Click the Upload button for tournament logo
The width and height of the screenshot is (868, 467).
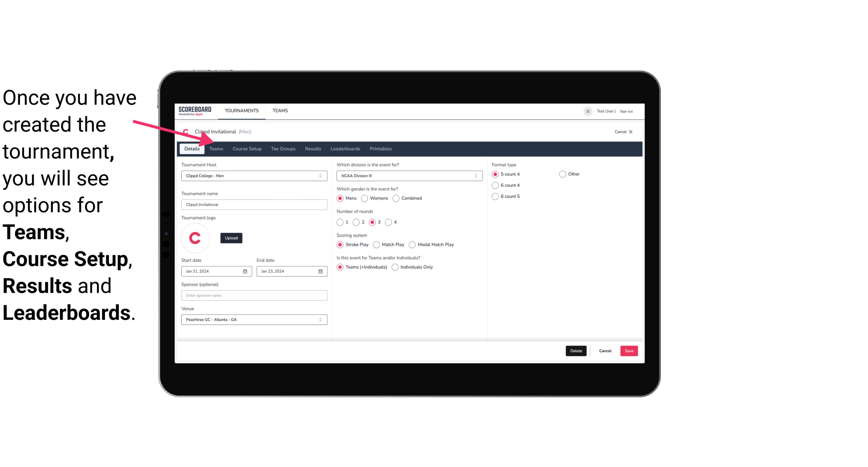231,238
